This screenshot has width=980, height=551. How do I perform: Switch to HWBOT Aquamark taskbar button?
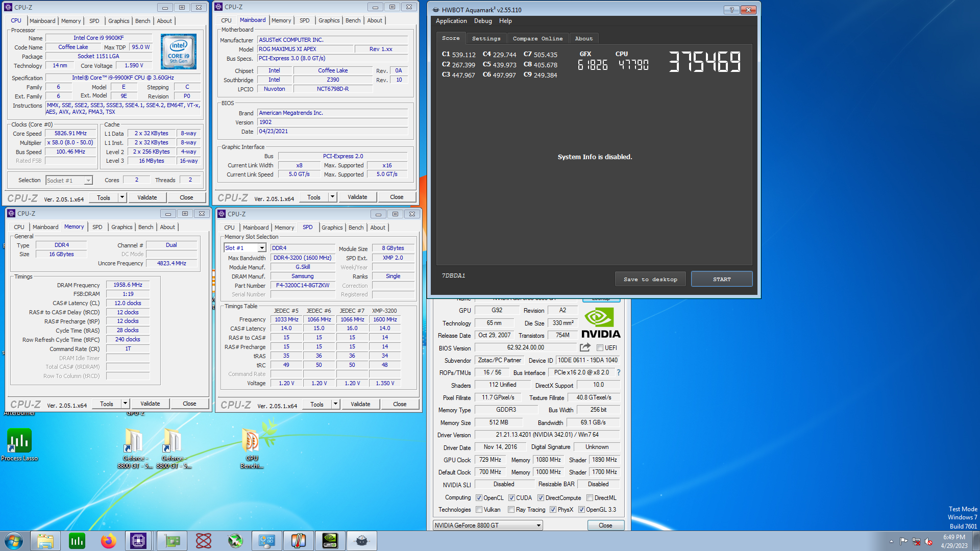[x=362, y=541]
